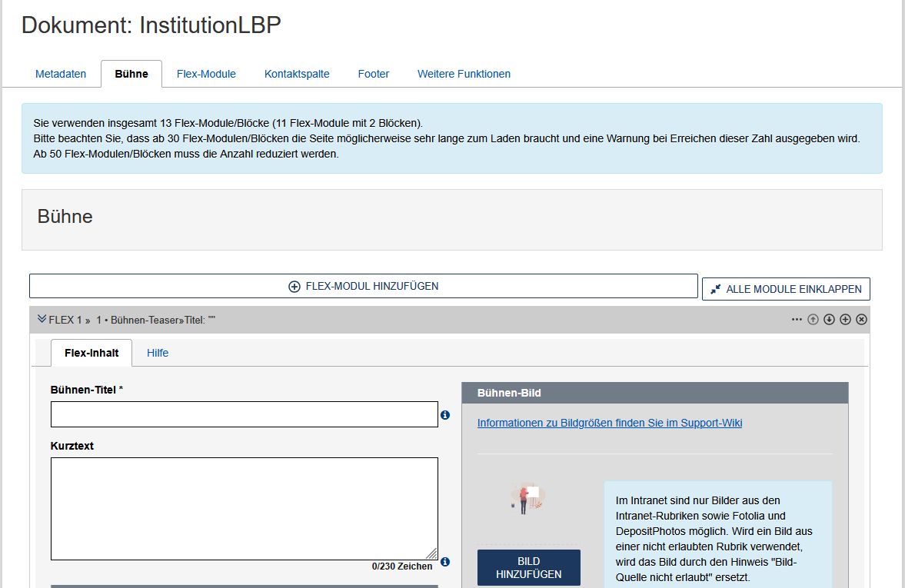Collapse all modules with Alle Module Einklappen
This screenshot has height=588, width=905.
(x=786, y=289)
